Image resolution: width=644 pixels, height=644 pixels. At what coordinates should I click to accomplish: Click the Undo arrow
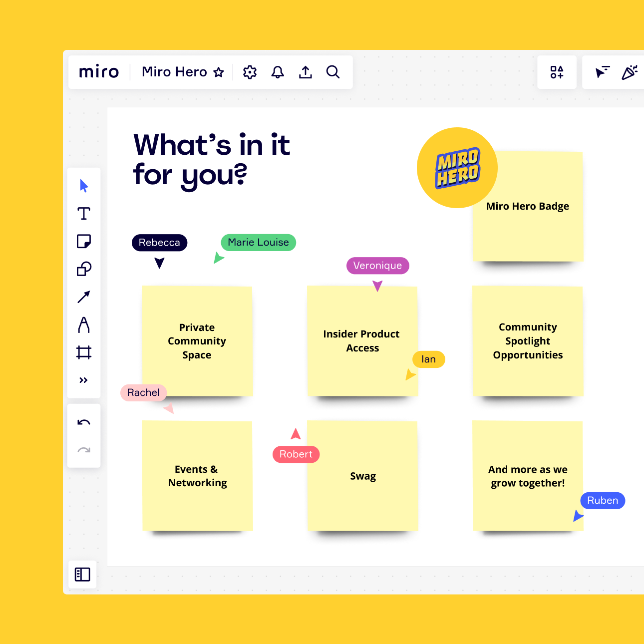tap(84, 422)
